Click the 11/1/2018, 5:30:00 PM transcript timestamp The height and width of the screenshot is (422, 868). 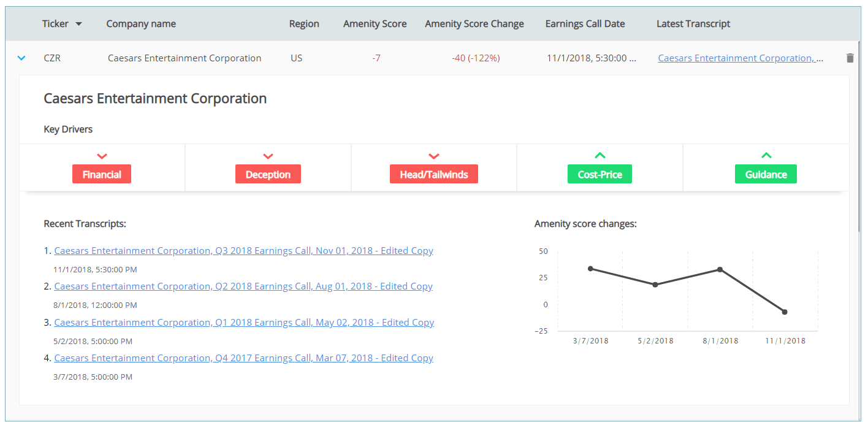[95, 270]
